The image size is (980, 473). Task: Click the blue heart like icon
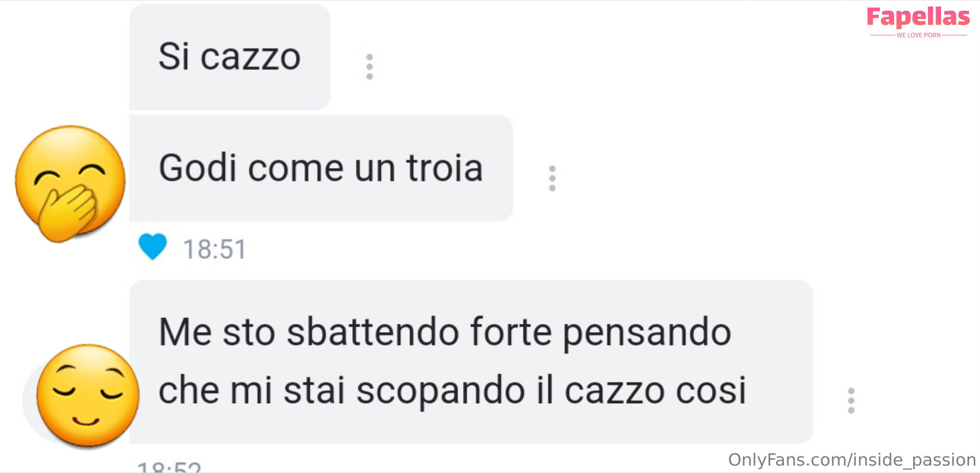(153, 247)
